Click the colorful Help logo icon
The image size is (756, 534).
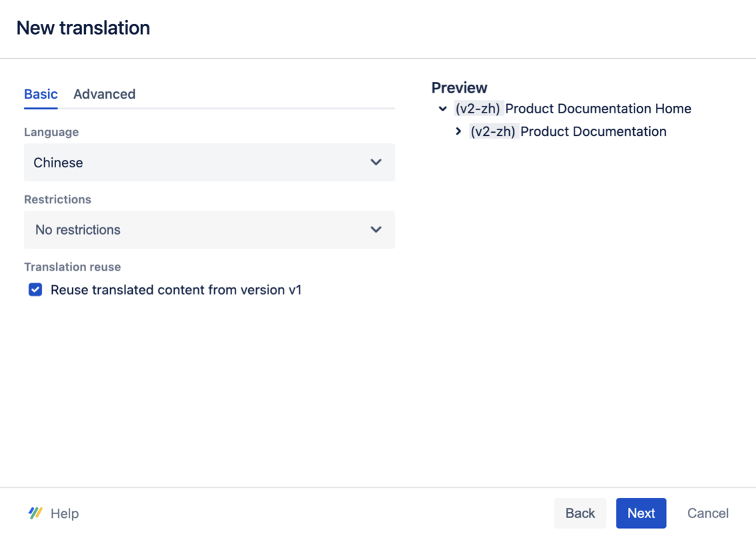coord(35,513)
